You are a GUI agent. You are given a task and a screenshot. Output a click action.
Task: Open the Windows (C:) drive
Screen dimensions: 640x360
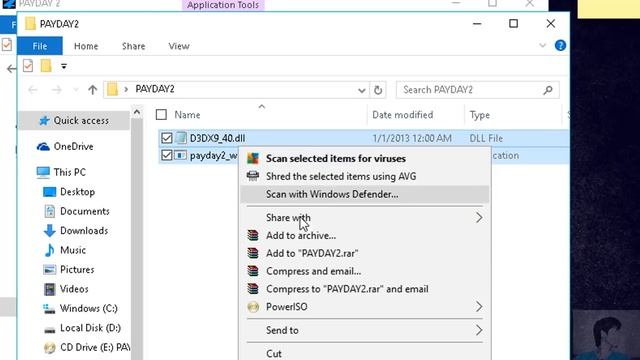pos(80,309)
